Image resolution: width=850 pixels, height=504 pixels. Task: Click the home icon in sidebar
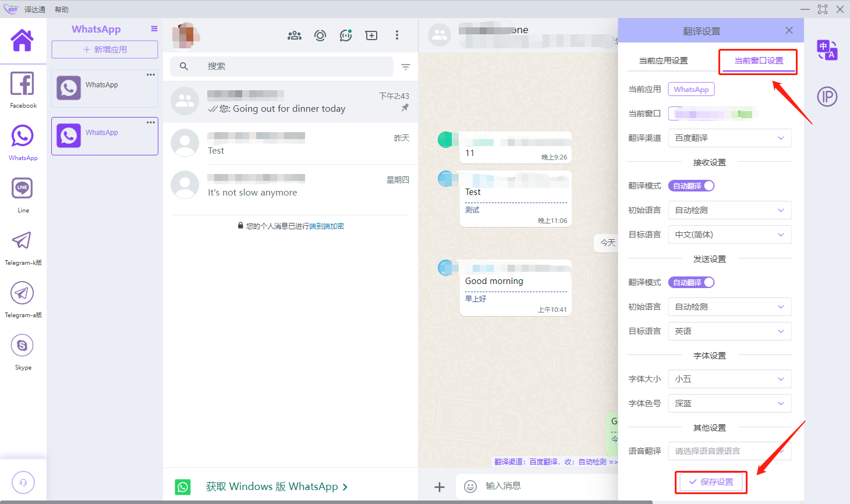[23, 41]
